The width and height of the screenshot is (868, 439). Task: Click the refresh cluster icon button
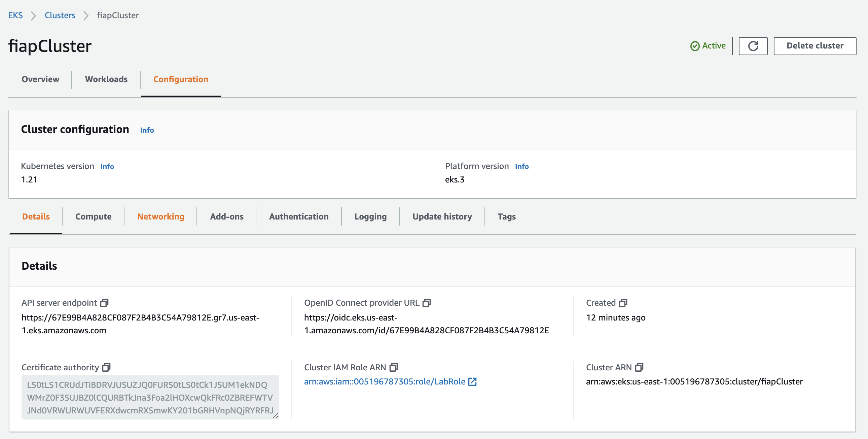click(x=753, y=46)
